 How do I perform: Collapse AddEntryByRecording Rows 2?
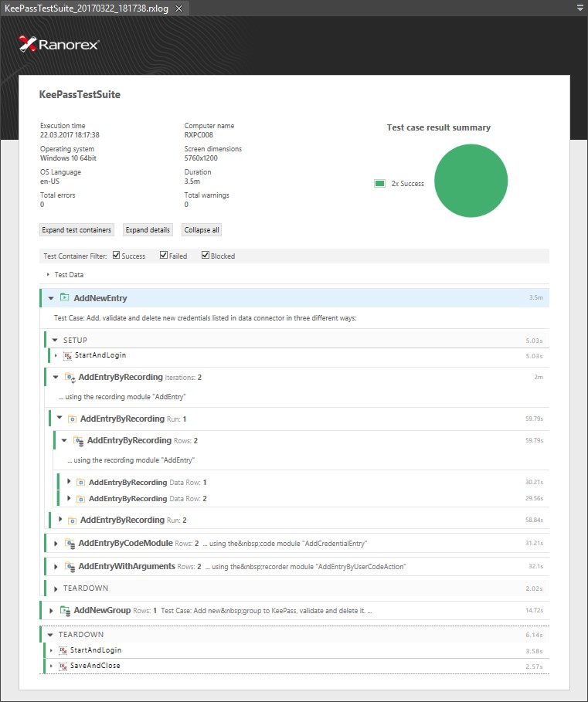[x=64, y=440]
